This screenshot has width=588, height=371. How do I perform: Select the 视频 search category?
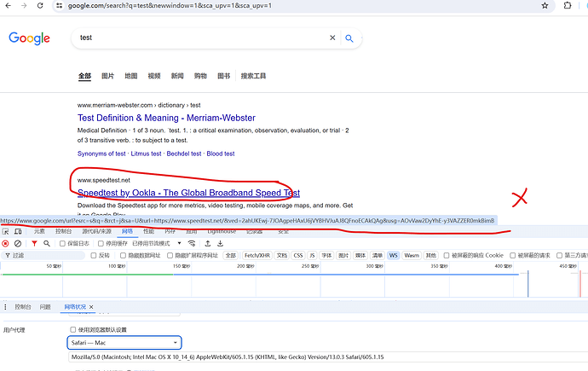pyautogui.click(x=154, y=76)
